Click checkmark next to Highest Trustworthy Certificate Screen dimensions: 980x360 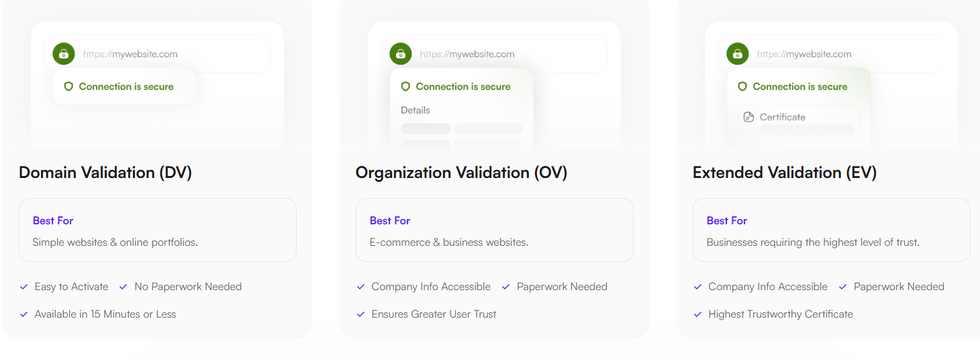pos(698,314)
